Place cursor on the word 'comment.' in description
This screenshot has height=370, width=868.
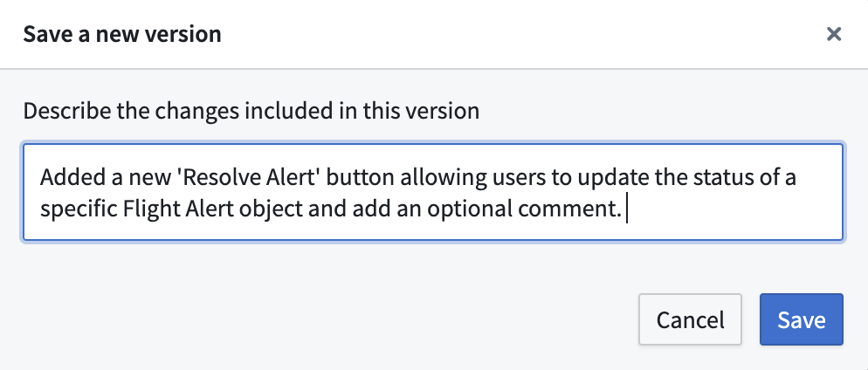point(569,209)
